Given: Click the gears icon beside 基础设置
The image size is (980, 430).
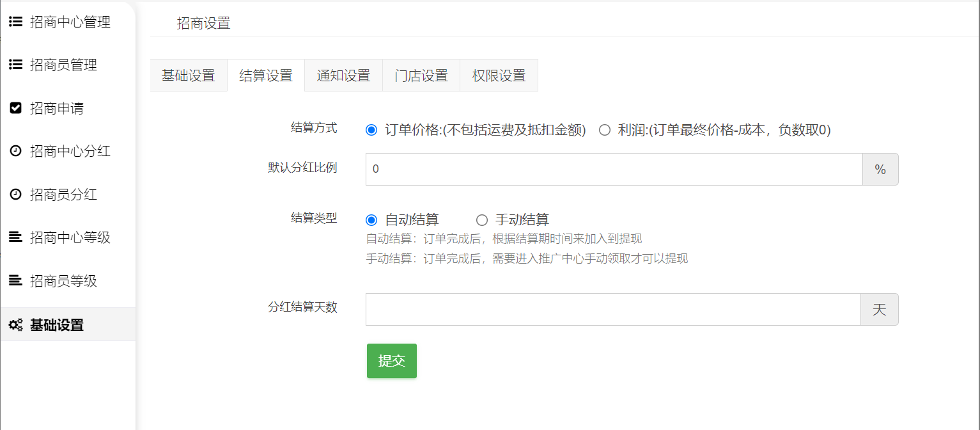Looking at the screenshot, I should tap(16, 324).
